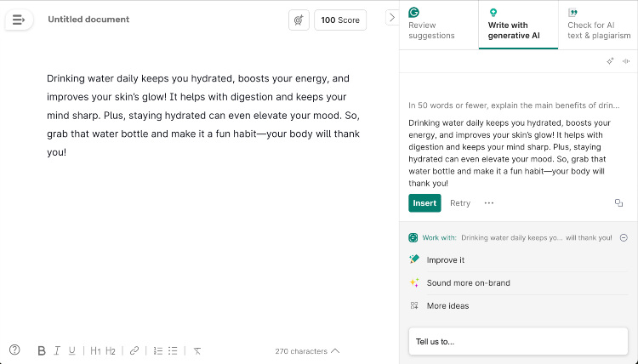
Task: Open More ideas
Action: pos(518,305)
